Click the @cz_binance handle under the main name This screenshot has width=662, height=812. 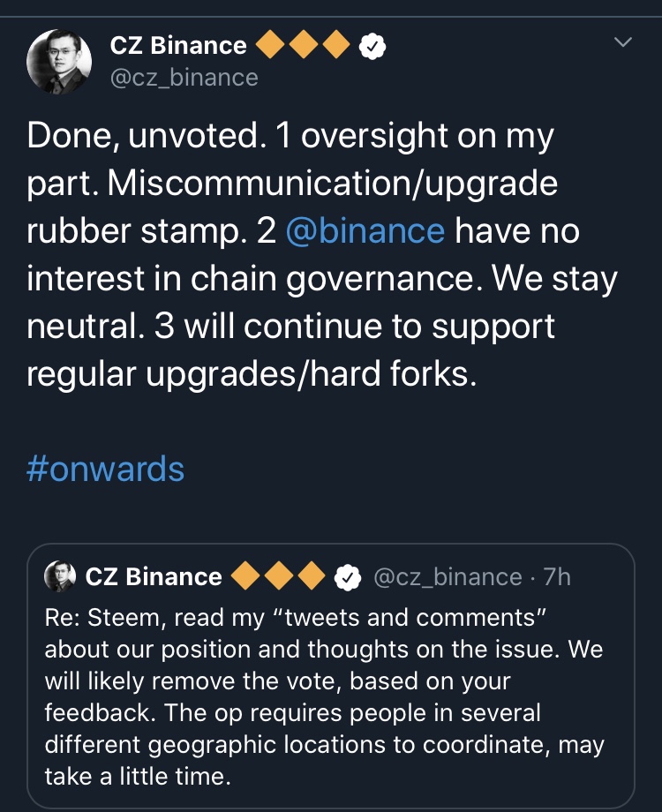(x=184, y=78)
